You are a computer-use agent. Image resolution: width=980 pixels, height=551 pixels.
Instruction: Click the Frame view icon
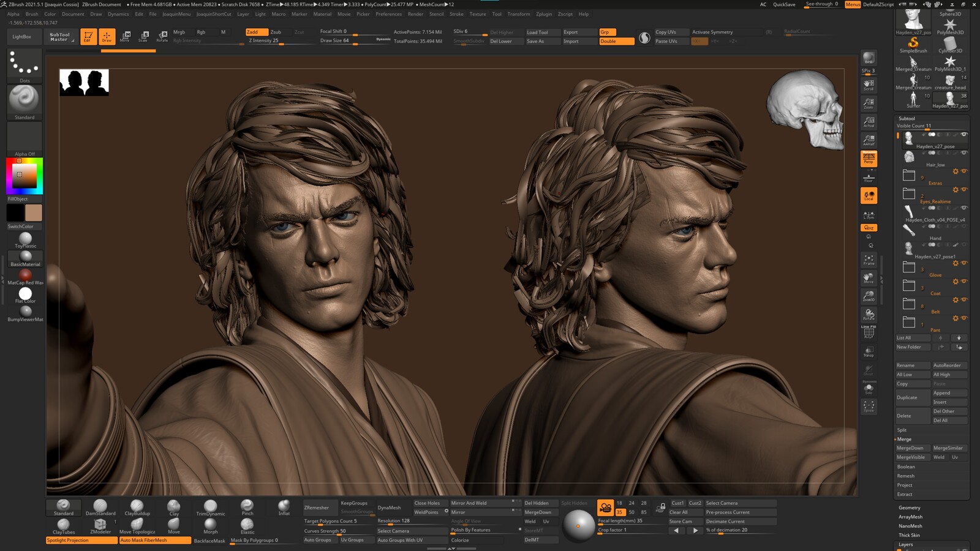coord(869,260)
